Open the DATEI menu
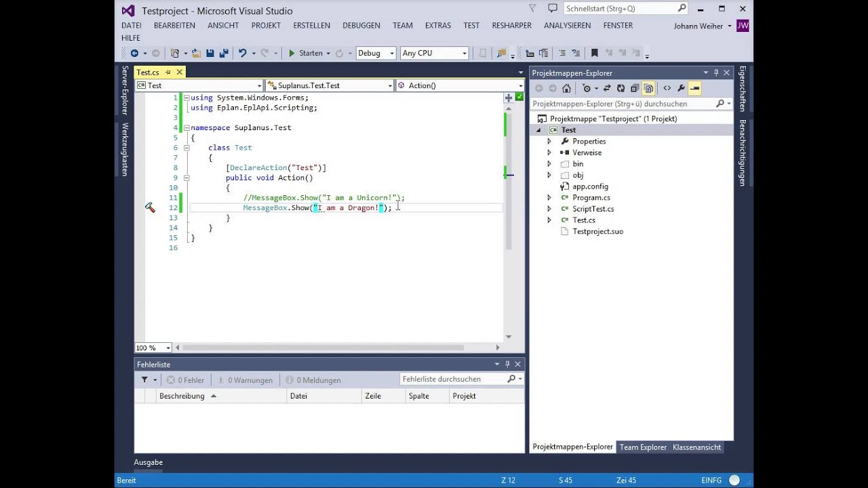The image size is (868, 488). pyautogui.click(x=132, y=25)
